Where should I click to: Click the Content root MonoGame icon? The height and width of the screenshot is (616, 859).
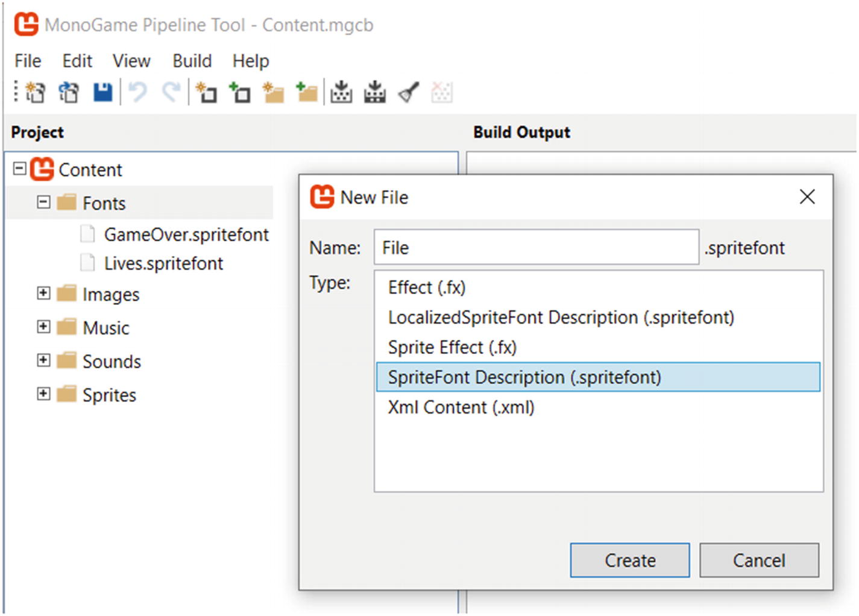[42, 169]
